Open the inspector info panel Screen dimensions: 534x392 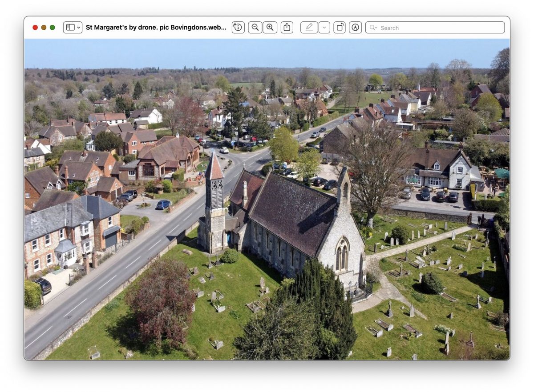tap(238, 28)
